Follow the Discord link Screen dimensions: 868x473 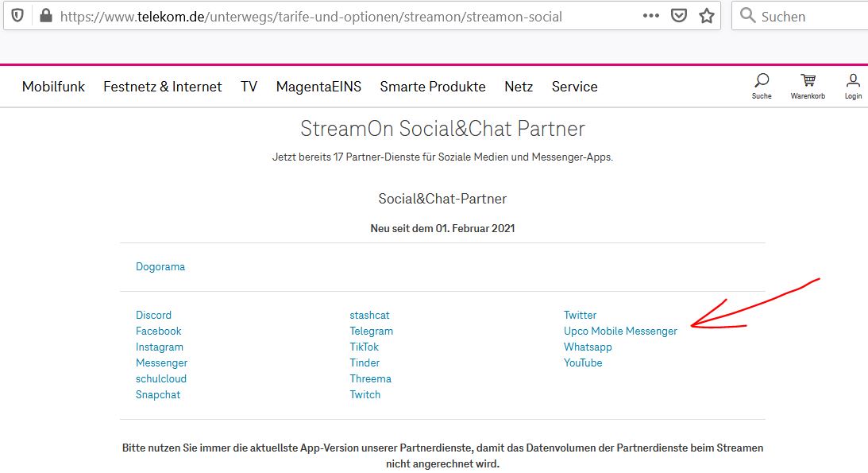[153, 316]
